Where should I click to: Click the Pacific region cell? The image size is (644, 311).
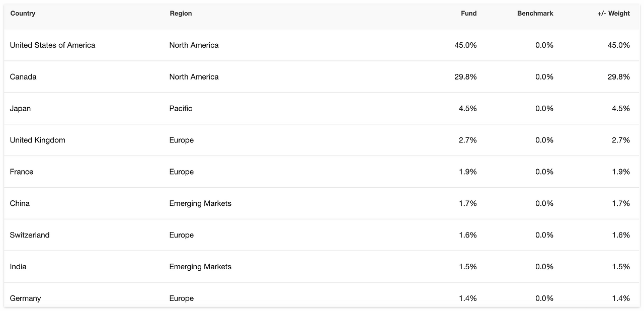(x=181, y=109)
